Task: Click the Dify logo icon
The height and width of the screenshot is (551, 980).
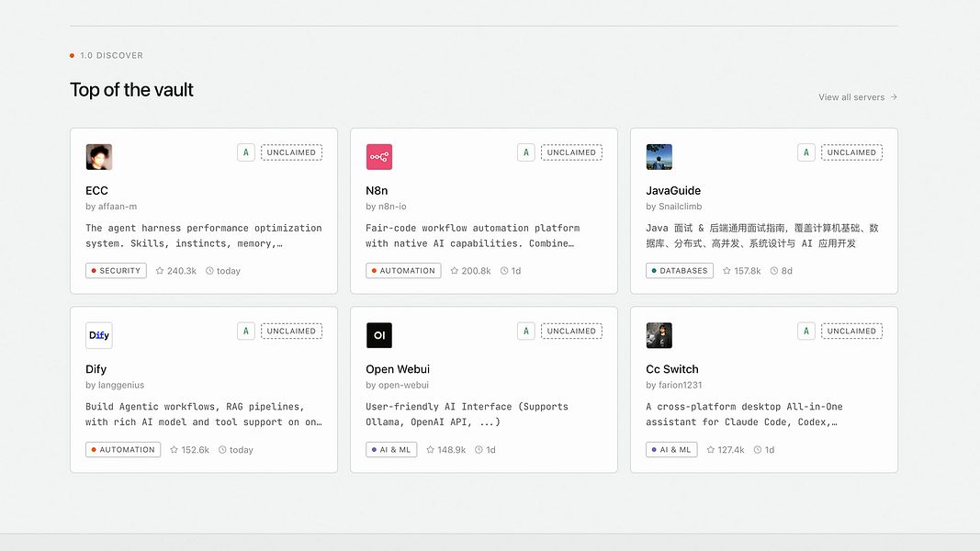Action: click(99, 335)
